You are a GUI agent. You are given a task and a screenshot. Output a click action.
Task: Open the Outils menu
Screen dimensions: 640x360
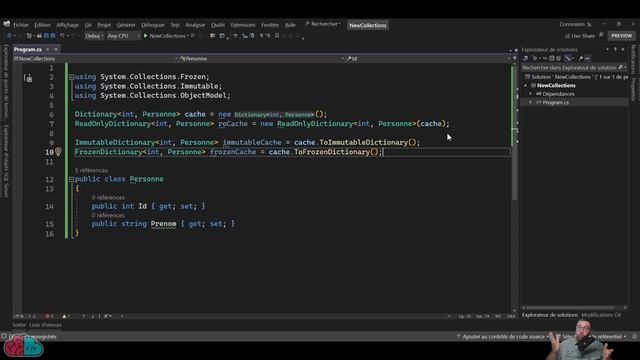218,25
